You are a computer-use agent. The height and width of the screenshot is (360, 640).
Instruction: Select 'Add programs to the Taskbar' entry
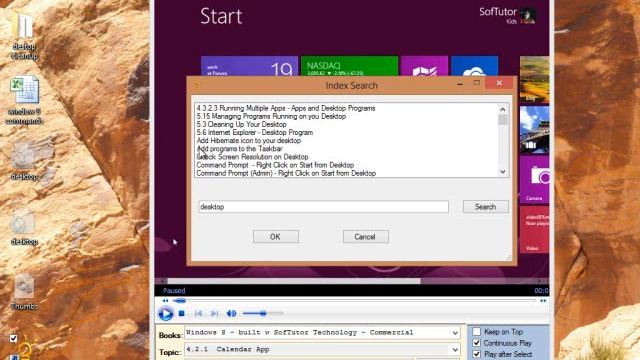[x=239, y=149]
